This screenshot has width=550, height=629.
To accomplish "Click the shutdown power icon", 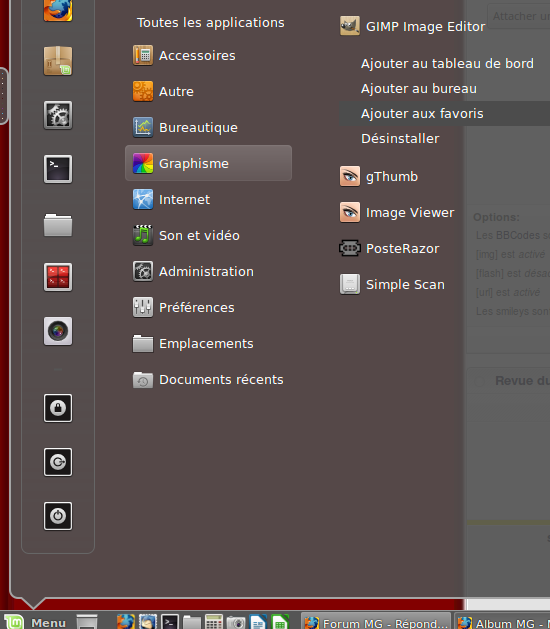I will (x=58, y=516).
